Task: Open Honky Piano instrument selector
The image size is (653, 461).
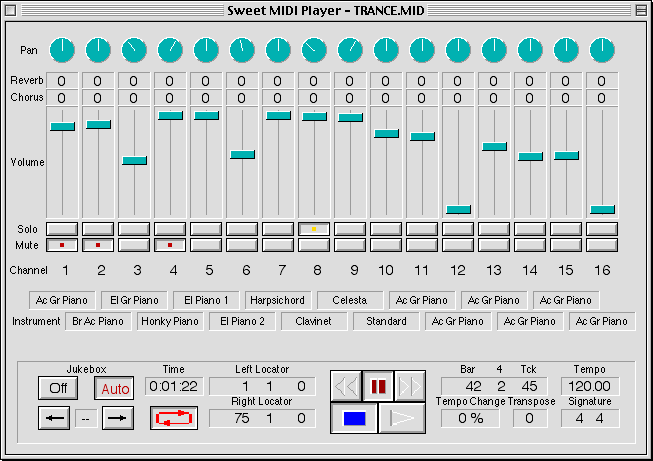Action: click(x=170, y=321)
